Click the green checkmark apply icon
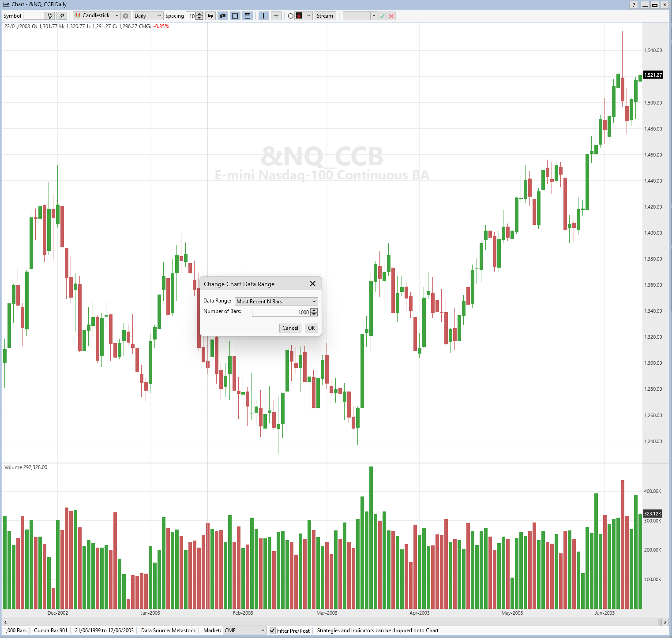 [x=383, y=16]
